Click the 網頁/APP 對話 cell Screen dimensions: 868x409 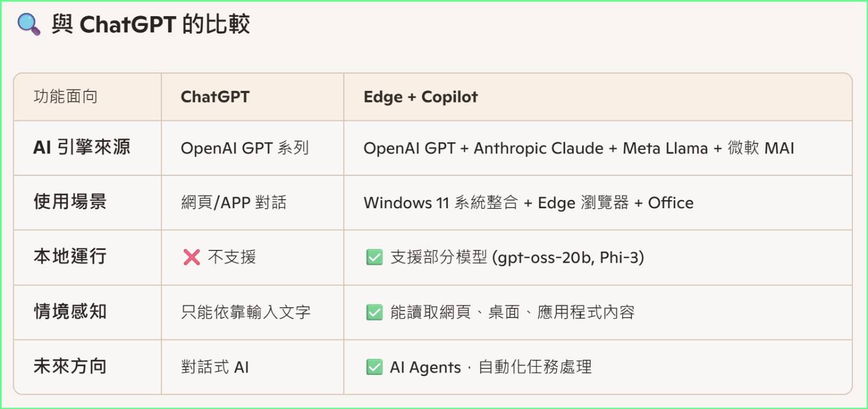point(233,203)
